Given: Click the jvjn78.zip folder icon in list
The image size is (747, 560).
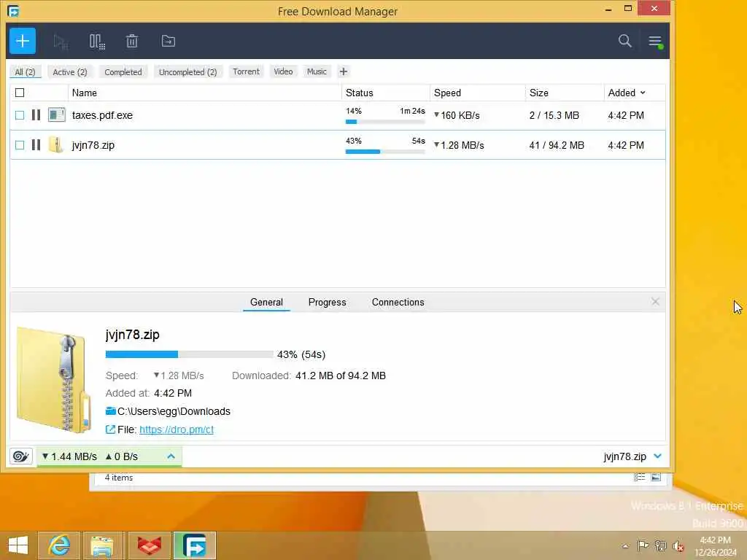Looking at the screenshot, I should point(55,145).
